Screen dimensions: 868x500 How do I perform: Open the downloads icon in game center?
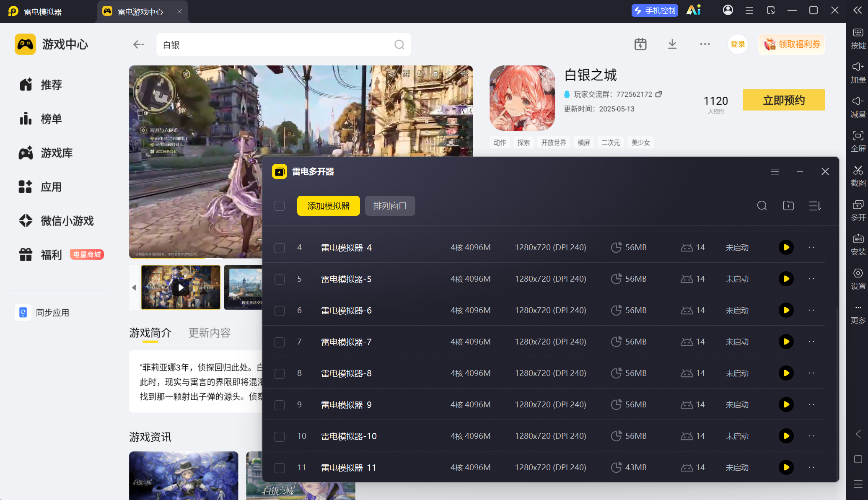tap(672, 44)
